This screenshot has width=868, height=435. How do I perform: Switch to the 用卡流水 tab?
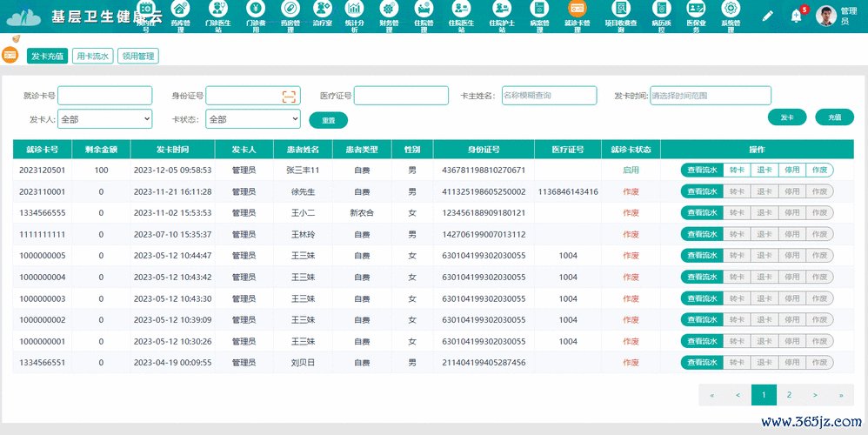point(92,56)
